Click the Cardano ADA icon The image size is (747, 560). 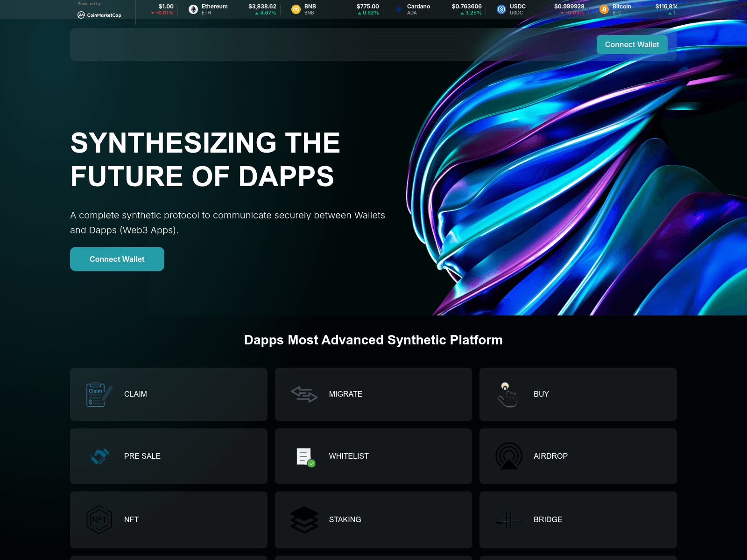[x=399, y=9]
